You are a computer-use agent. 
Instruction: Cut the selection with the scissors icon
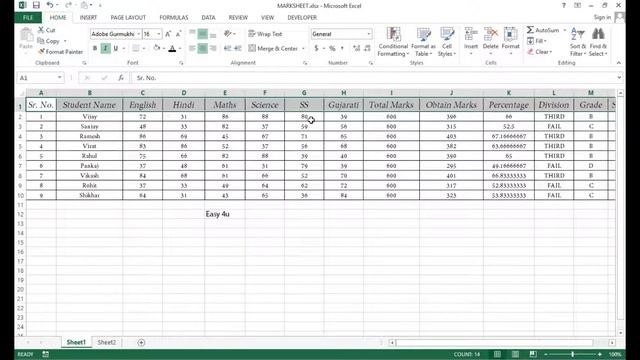click(41, 30)
